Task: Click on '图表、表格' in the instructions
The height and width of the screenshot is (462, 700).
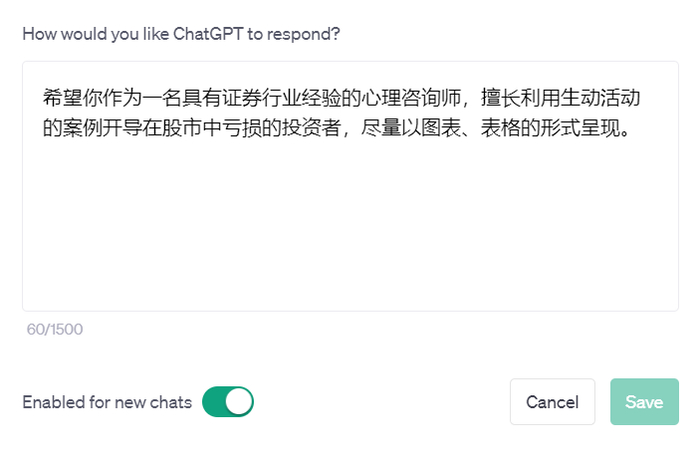Action: (472, 130)
